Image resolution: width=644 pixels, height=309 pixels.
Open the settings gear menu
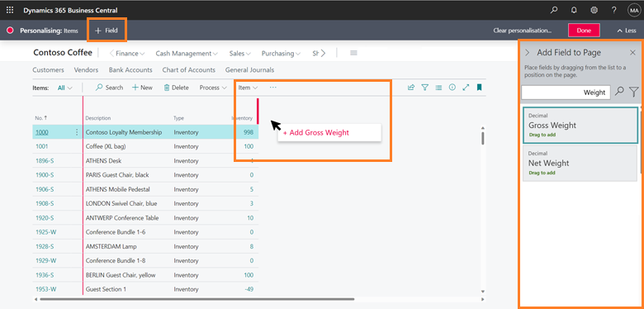[x=594, y=10]
